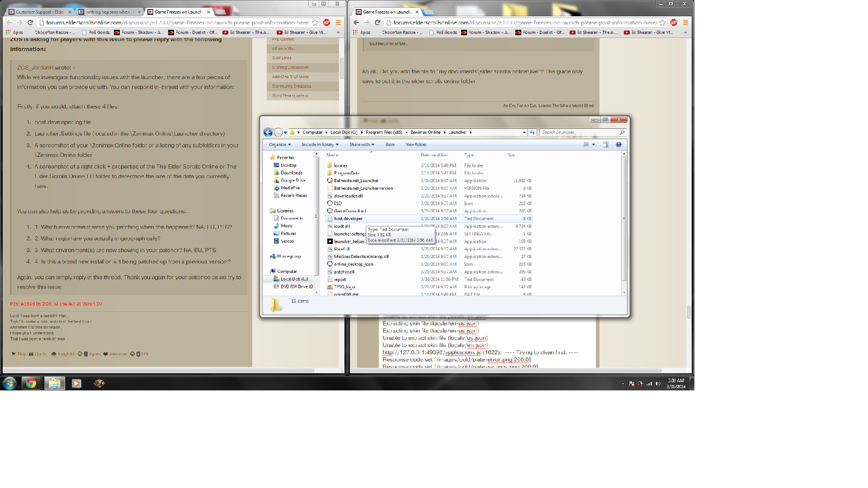The height and width of the screenshot is (488, 868).
Task: Open Explorer help icon
Action: [x=618, y=145]
